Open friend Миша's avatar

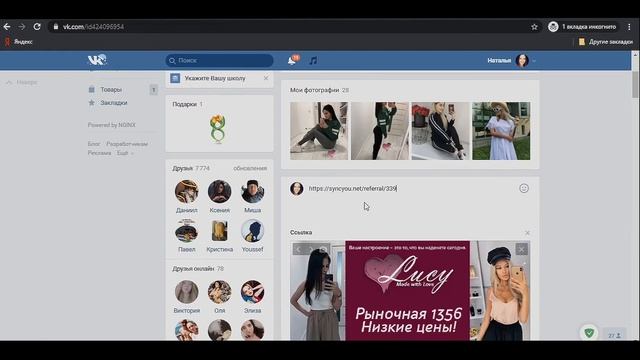252,191
